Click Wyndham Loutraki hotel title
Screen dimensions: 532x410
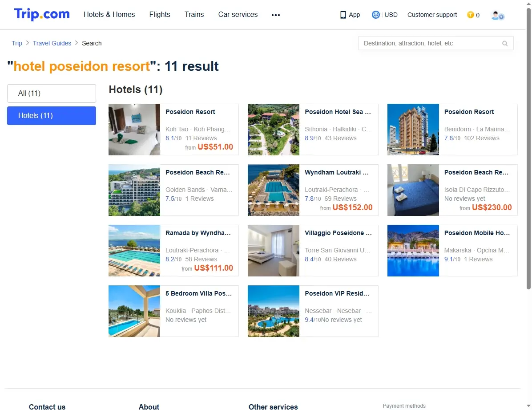coord(337,172)
